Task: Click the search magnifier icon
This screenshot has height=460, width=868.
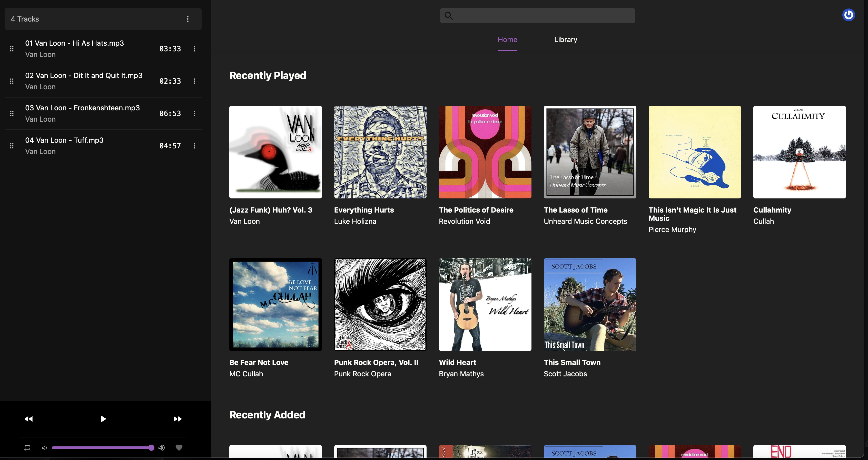Action: (x=448, y=15)
